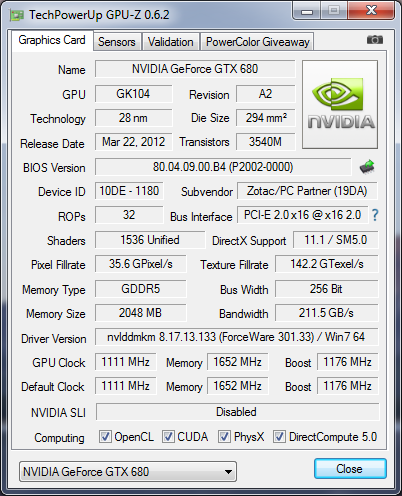The height and width of the screenshot is (496, 402).
Task: Click the bus interface question mark
Action: click(x=375, y=215)
